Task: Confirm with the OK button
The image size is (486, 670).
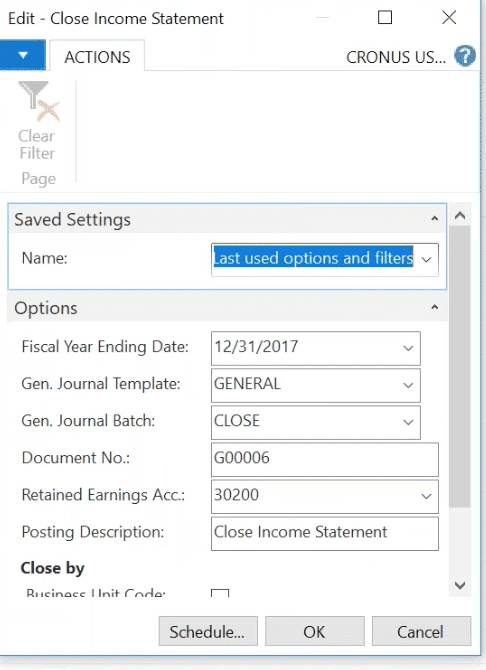Action: (315, 631)
